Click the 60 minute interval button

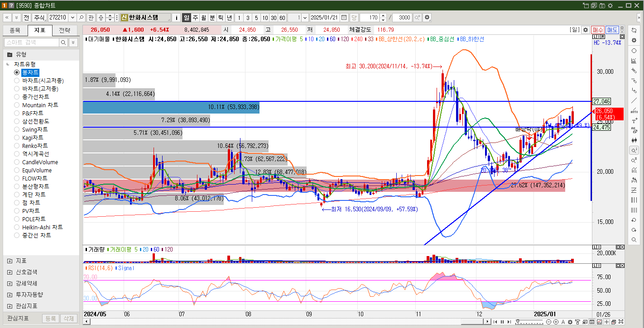(x=282, y=18)
